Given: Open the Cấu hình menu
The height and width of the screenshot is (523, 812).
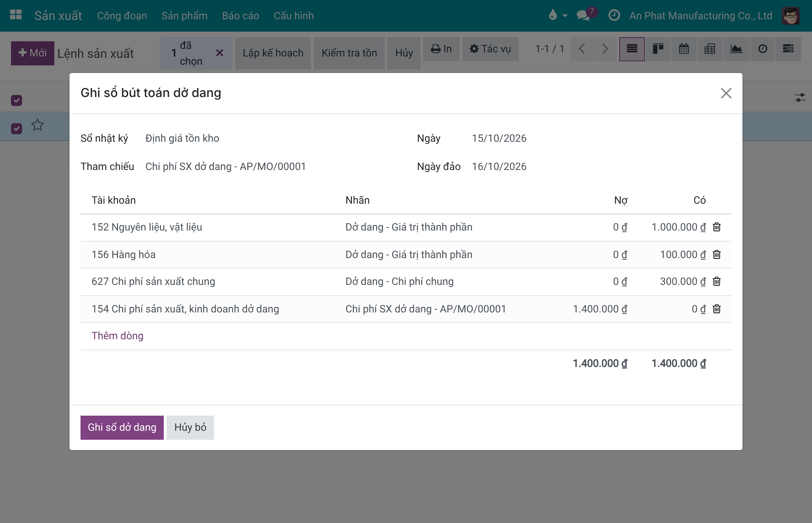Looking at the screenshot, I should pyautogui.click(x=294, y=16).
